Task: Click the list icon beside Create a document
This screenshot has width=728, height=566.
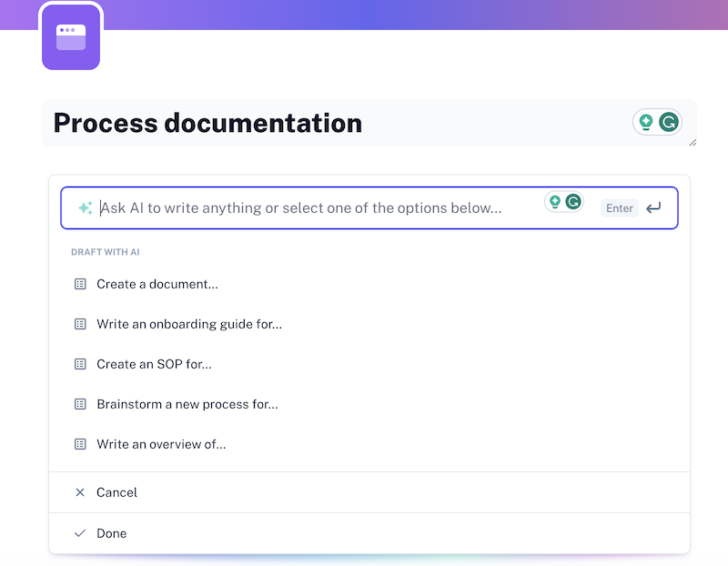Action: click(80, 284)
